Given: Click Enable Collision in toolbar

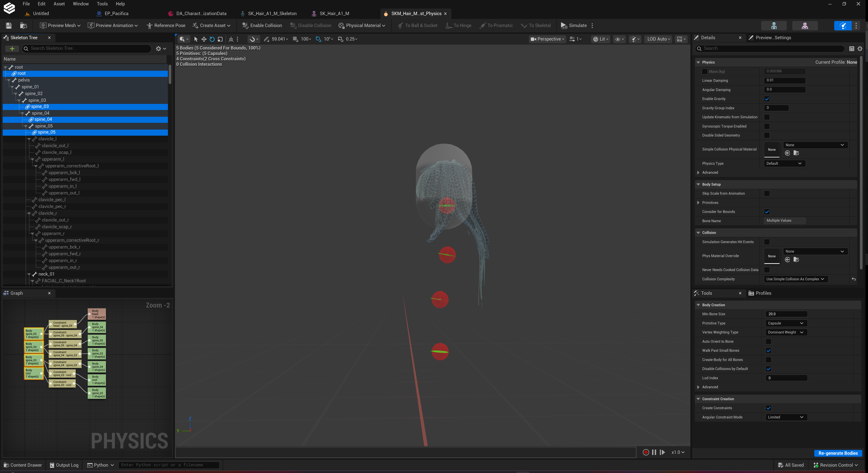Looking at the screenshot, I should tap(262, 26).
